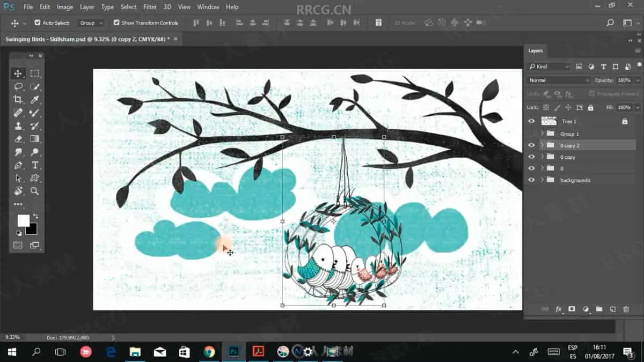The image size is (644, 362).
Task: Open the Window menu
Action: [x=208, y=7]
